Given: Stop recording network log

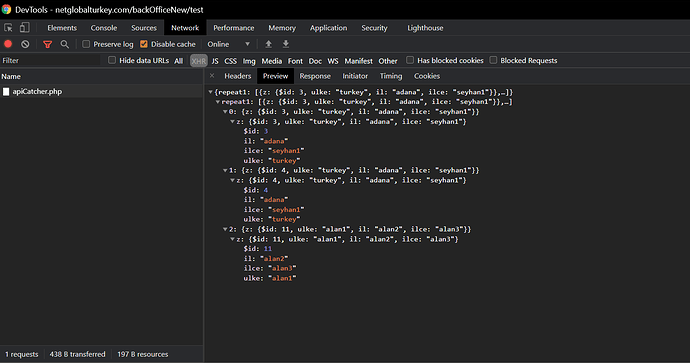Looking at the screenshot, I should (8, 44).
